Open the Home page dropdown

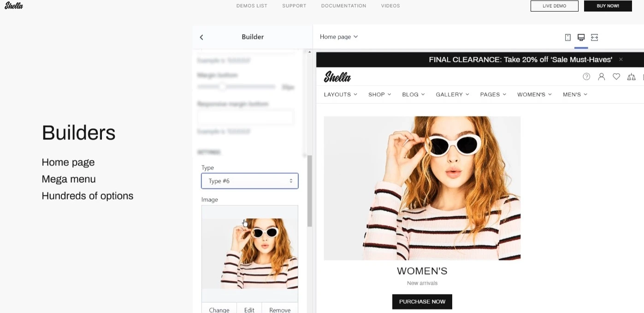(339, 36)
